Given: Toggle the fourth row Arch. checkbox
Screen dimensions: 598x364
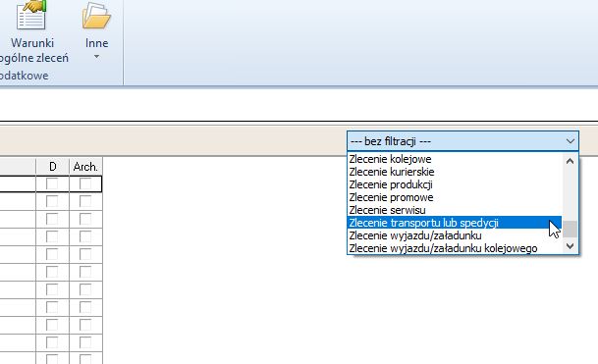Looking at the screenshot, I should 85,236.
